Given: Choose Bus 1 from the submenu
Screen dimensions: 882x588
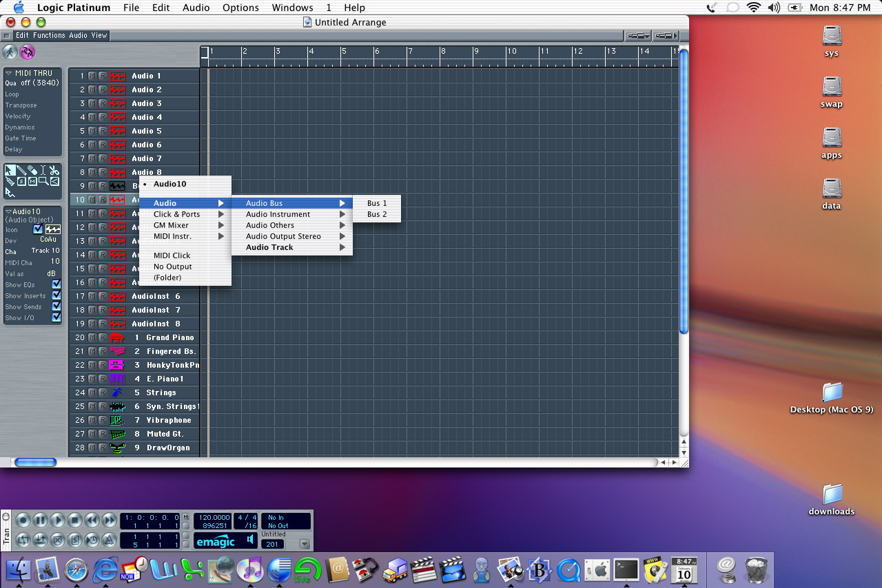Looking at the screenshot, I should (377, 203).
